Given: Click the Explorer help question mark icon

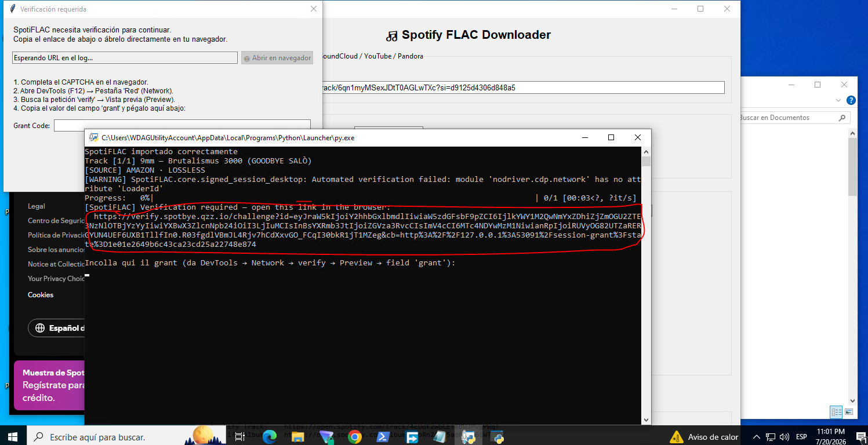Looking at the screenshot, I should [851, 100].
